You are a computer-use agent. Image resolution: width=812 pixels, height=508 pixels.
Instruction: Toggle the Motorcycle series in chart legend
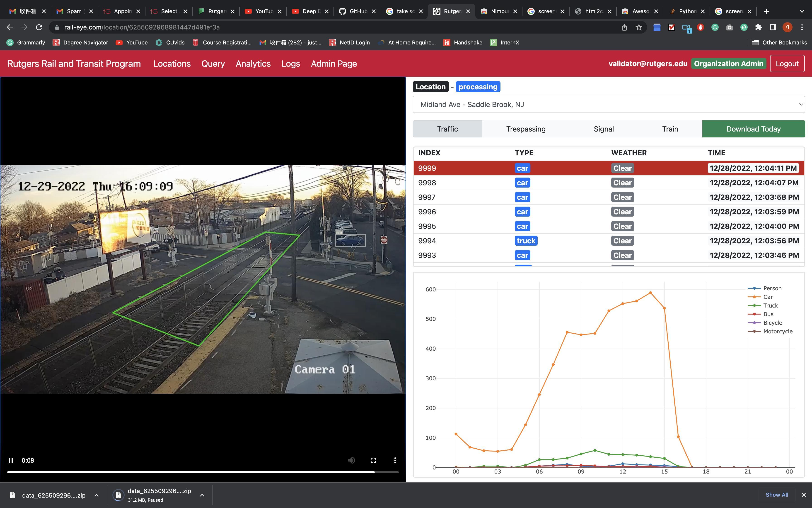point(770,332)
